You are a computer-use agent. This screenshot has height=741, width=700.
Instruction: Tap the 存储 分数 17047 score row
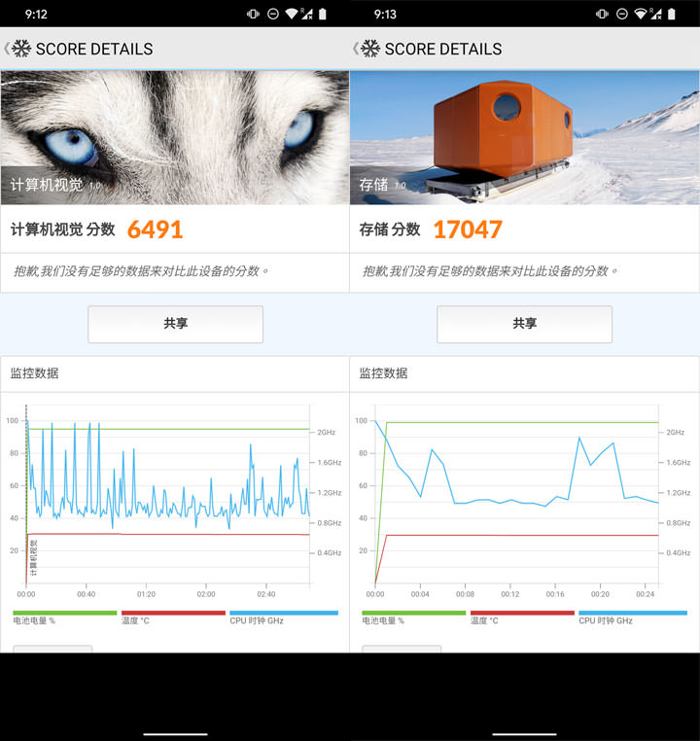[525, 229]
